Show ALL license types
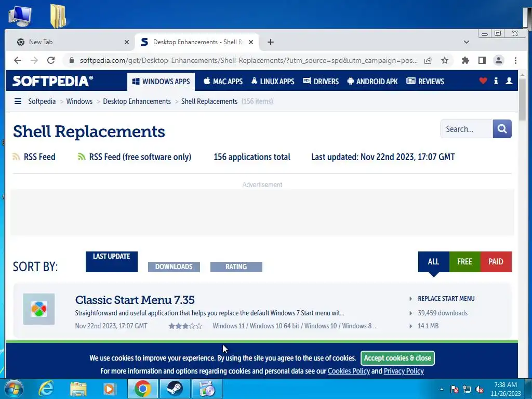The image size is (532, 399). point(434,262)
